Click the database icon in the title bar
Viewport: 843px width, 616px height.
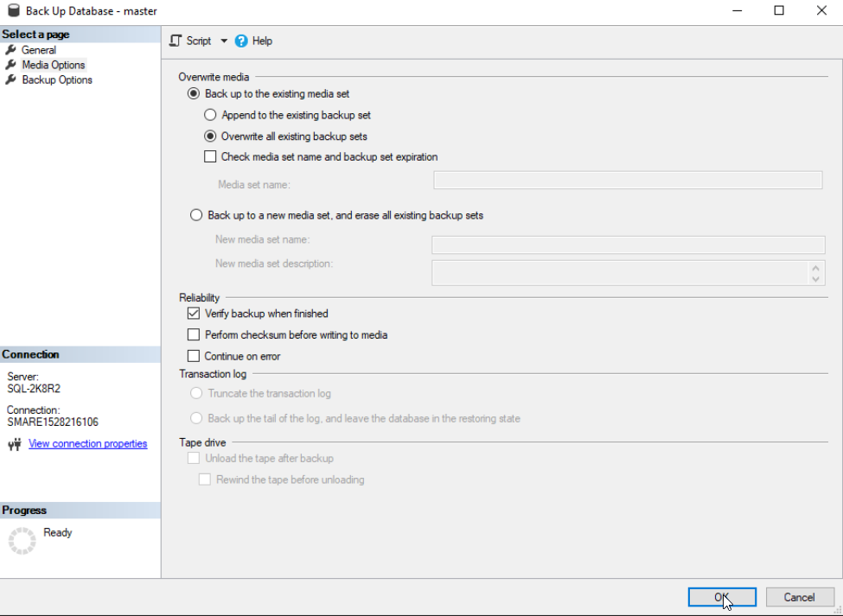(12, 10)
